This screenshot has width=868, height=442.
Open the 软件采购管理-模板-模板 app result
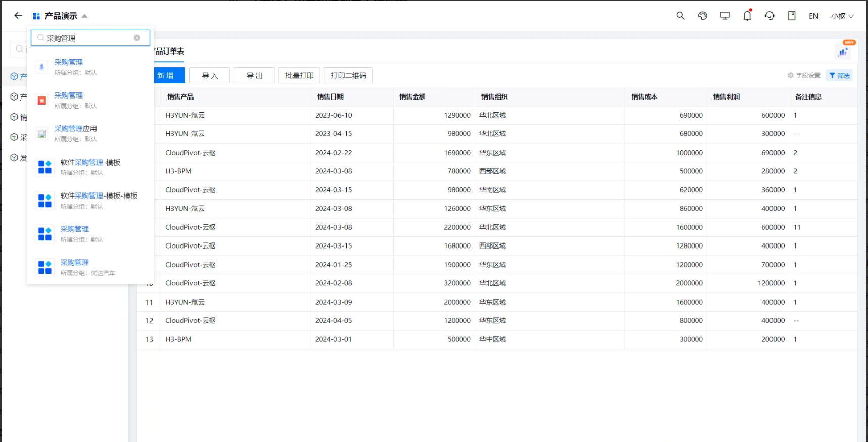(90, 201)
